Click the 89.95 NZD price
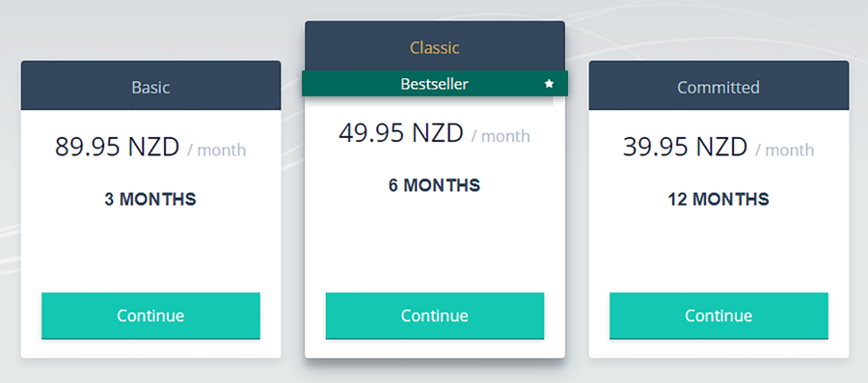Image resolution: width=868 pixels, height=383 pixels. point(118,148)
